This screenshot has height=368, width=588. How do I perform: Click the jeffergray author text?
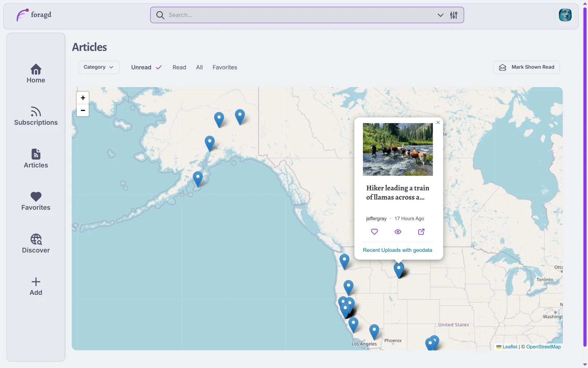pos(376,219)
